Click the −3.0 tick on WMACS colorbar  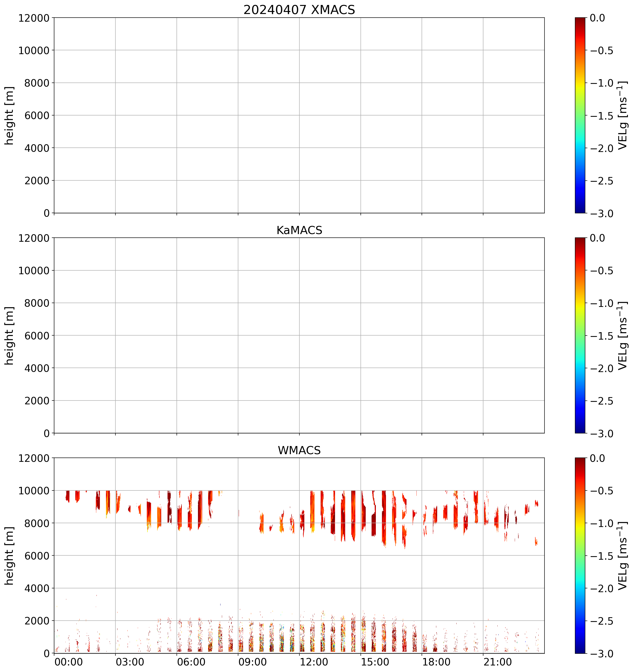click(602, 654)
